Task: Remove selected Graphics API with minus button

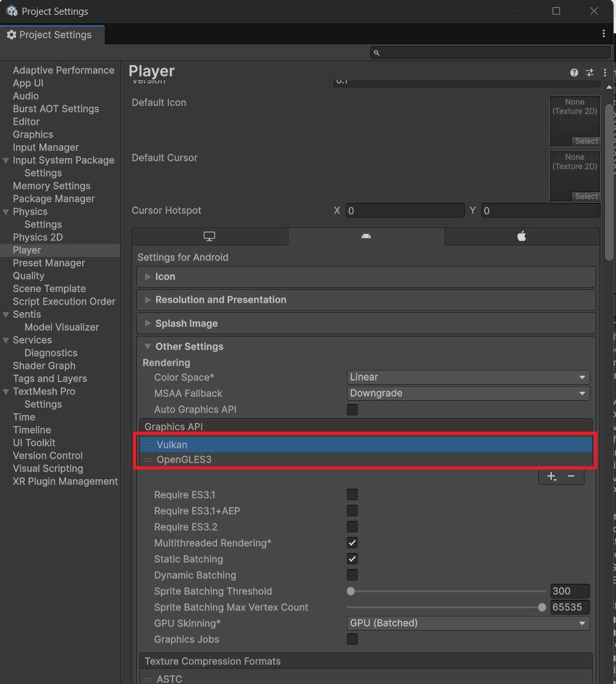Action: [571, 477]
